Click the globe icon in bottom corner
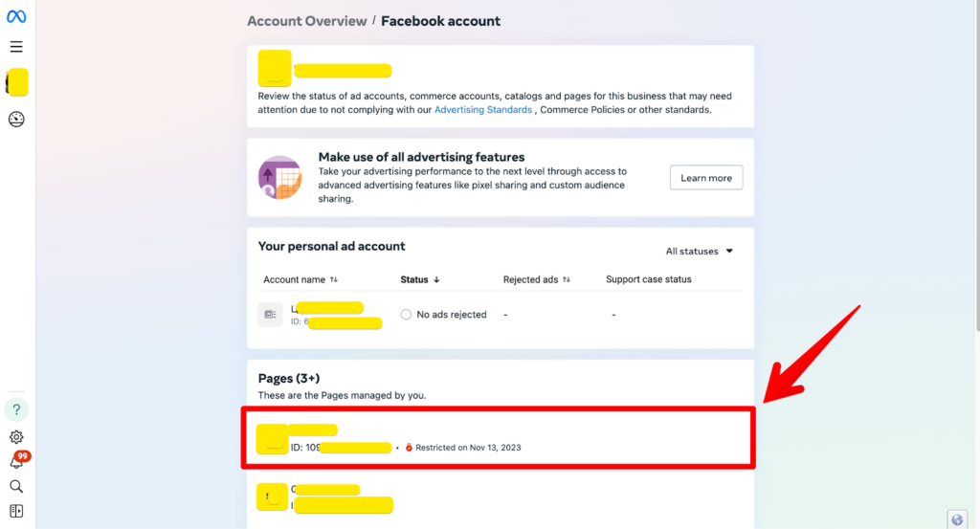 click(x=958, y=519)
